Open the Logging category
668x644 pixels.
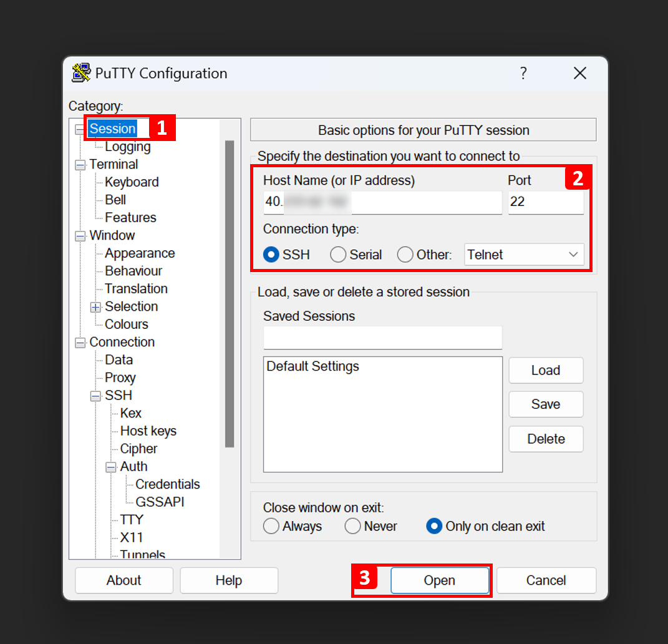(127, 146)
